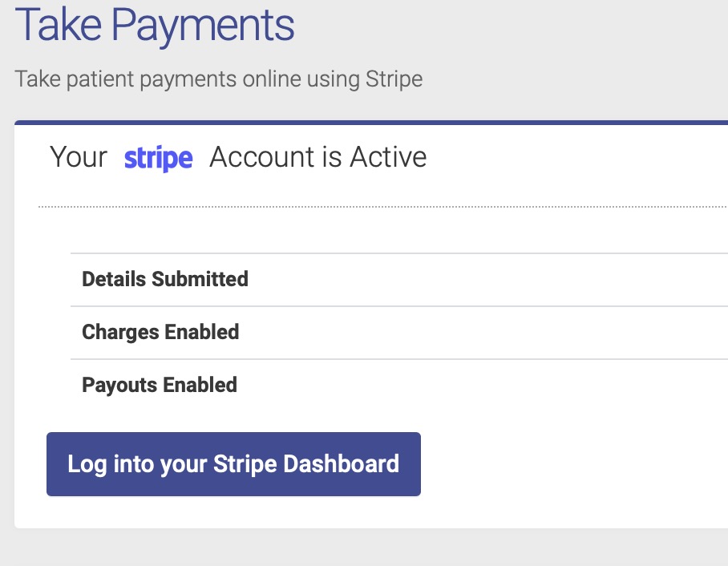728x566 pixels.
Task: Click the Take Payments page heading
Action: point(155,24)
